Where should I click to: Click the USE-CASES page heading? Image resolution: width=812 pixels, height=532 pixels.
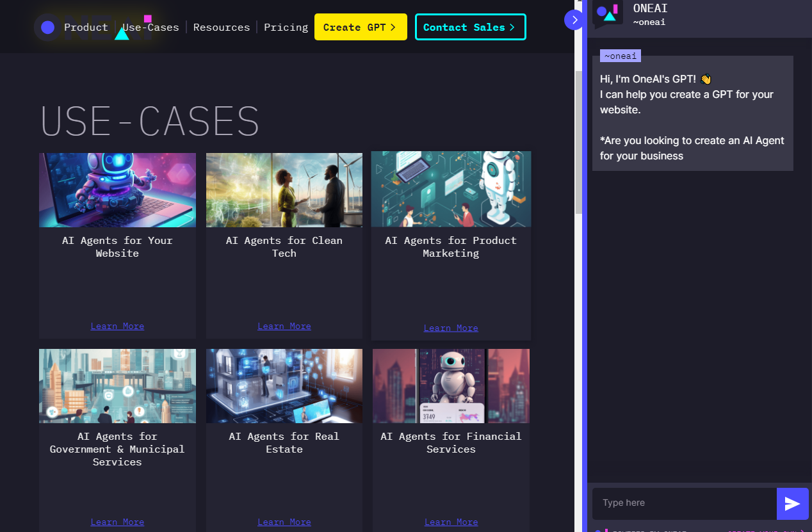tap(150, 121)
